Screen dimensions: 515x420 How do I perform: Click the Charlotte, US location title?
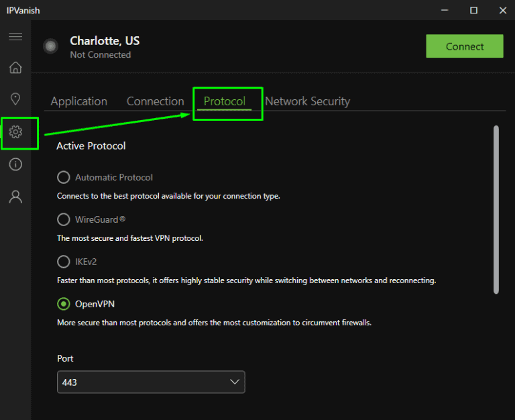pos(105,41)
